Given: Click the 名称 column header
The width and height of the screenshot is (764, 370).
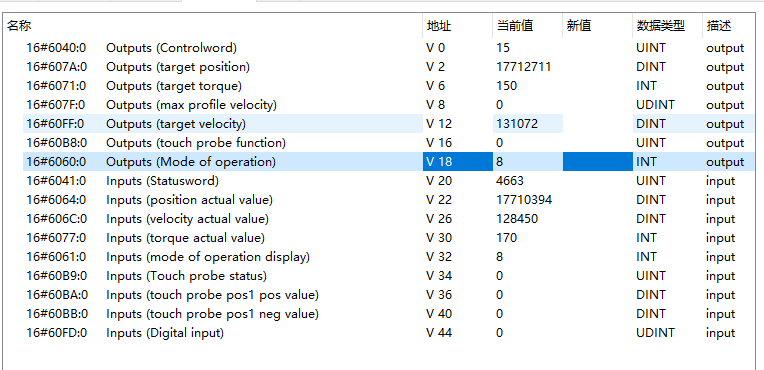Looking at the screenshot, I should (212, 26).
